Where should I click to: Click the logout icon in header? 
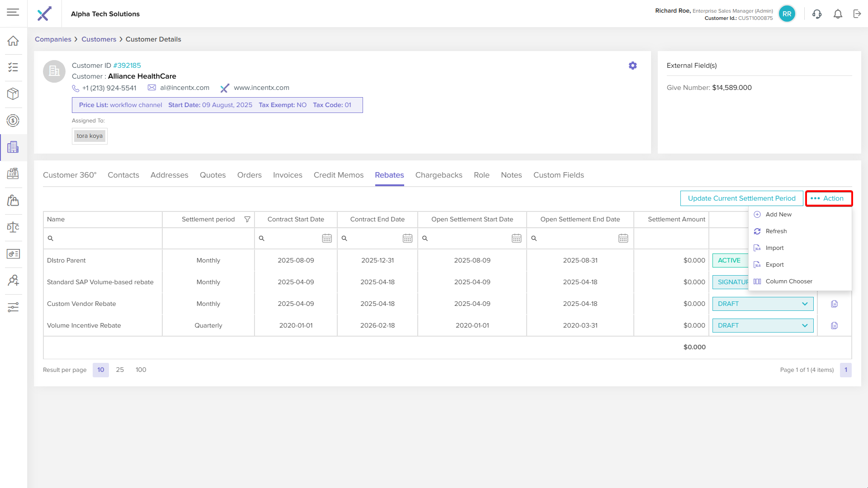[857, 14]
